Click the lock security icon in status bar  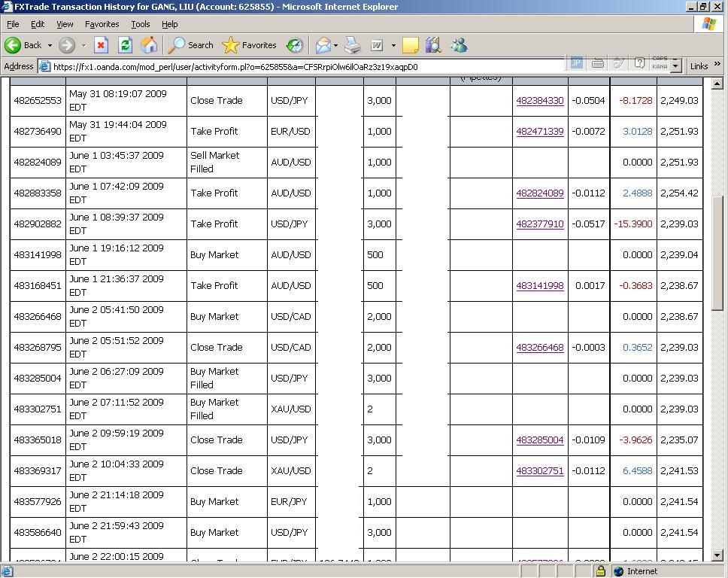coord(600,571)
